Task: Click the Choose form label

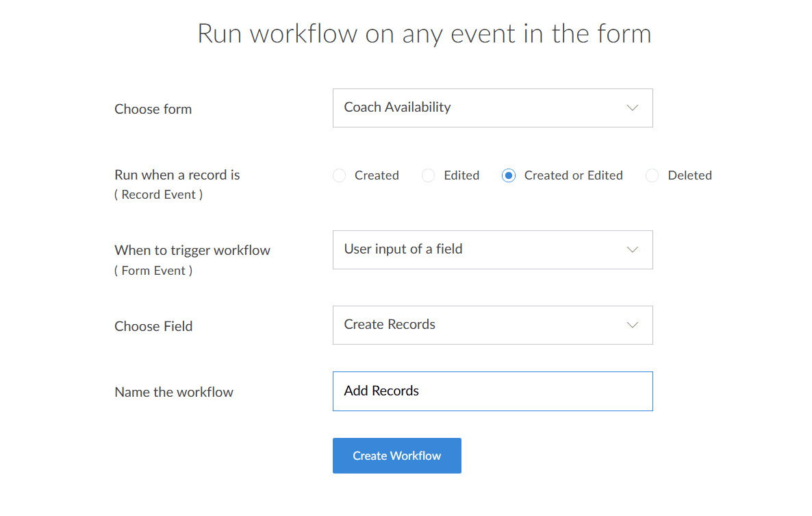Action: (153, 109)
